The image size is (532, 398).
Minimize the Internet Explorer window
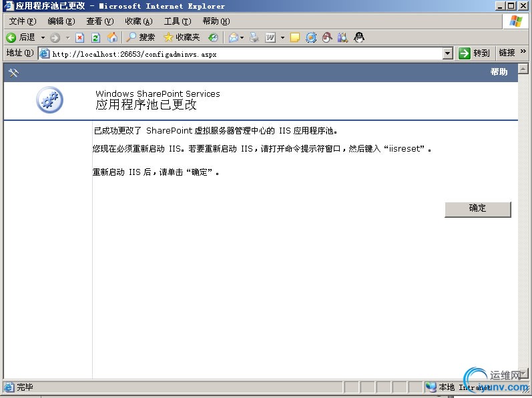click(501, 6)
